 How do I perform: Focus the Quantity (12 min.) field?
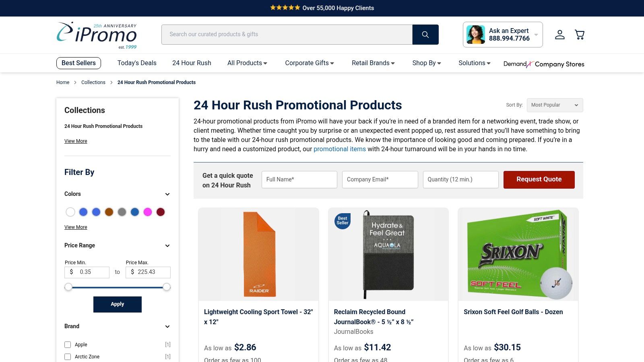tap(461, 180)
